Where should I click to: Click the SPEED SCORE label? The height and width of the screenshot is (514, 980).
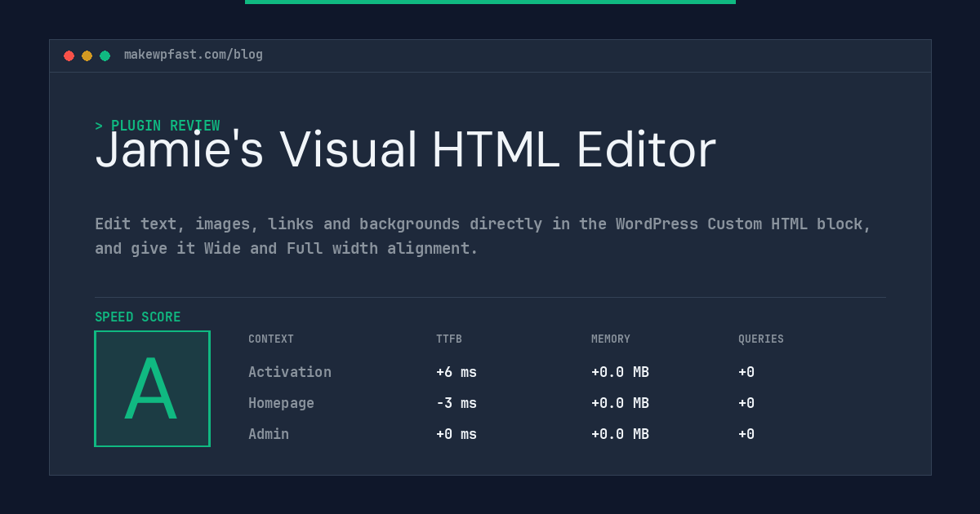click(x=138, y=317)
